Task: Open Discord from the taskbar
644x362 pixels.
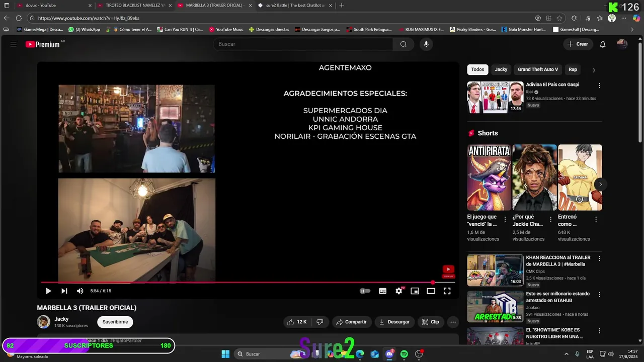Action: click(x=389, y=354)
